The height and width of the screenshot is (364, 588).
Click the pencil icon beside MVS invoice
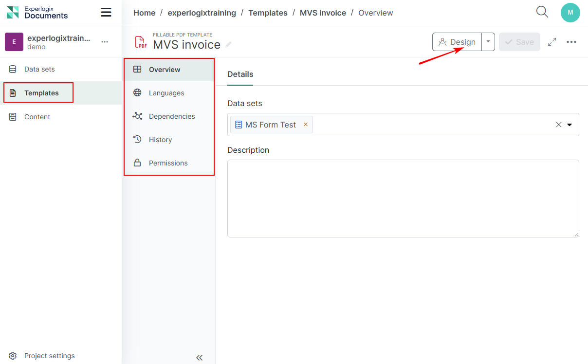[228, 45]
